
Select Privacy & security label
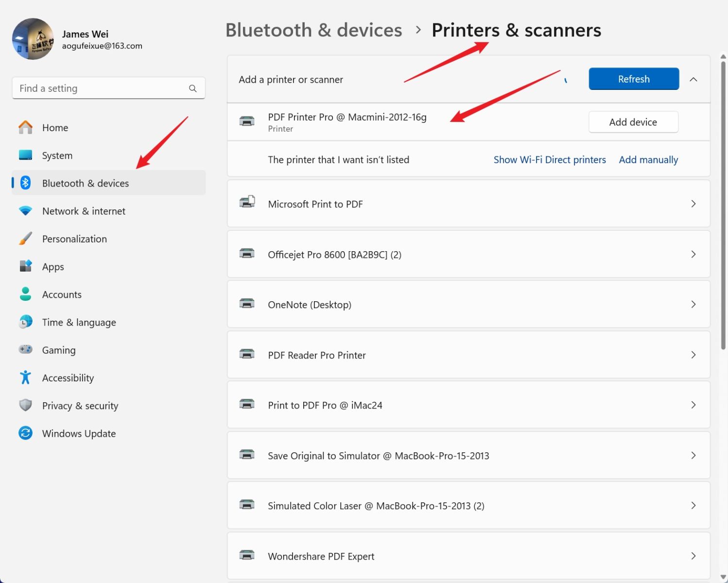click(x=80, y=406)
